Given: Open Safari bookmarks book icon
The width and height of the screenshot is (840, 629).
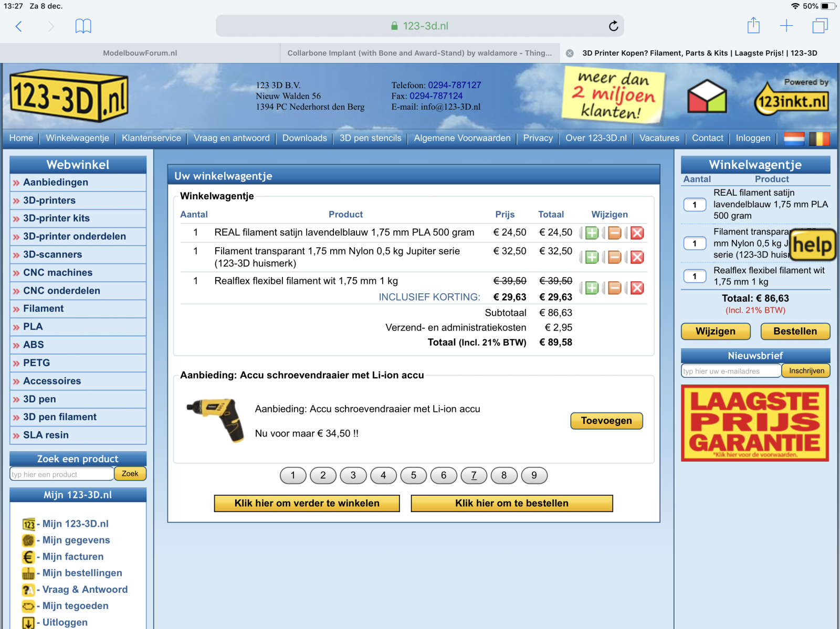Looking at the screenshot, I should click(83, 26).
